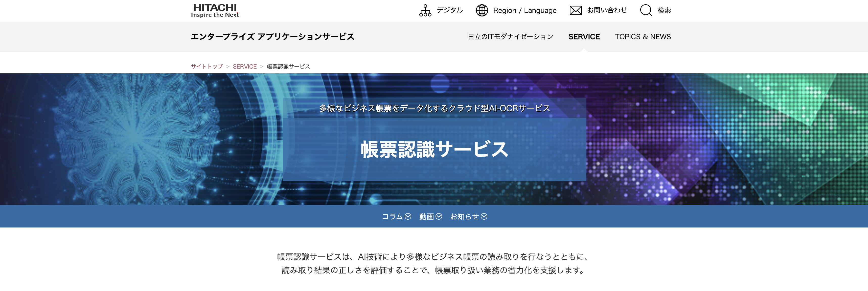The image size is (868, 291).
Task: Click 帳票認識サービス breadcrumb text
Action: tap(288, 67)
